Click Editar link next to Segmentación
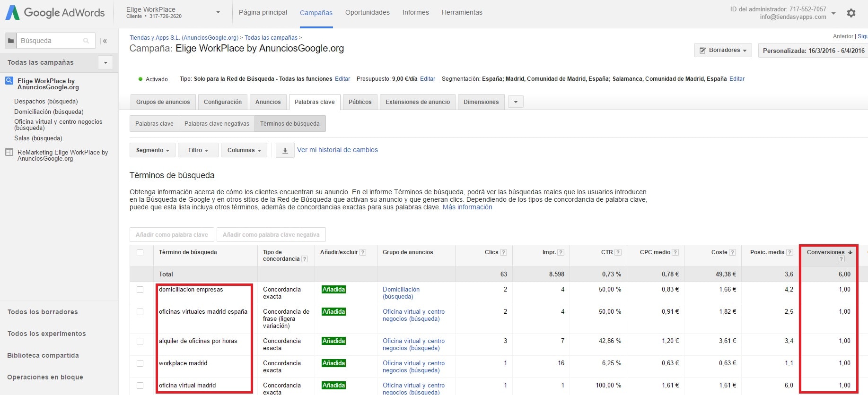 (737, 79)
